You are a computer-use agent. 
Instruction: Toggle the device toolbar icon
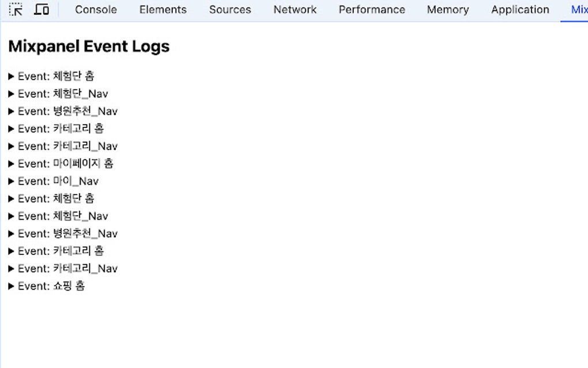coord(40,9)
